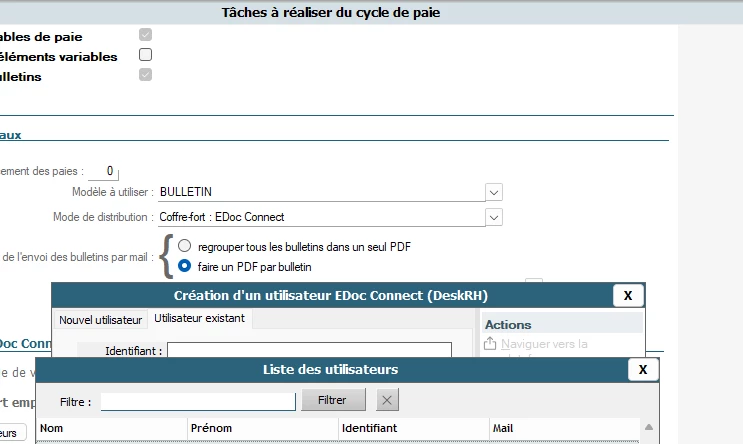Toggle the variables de paie checkbox
Image resolution: width=743 pixels, height=444 pixels.
point(146,35)
